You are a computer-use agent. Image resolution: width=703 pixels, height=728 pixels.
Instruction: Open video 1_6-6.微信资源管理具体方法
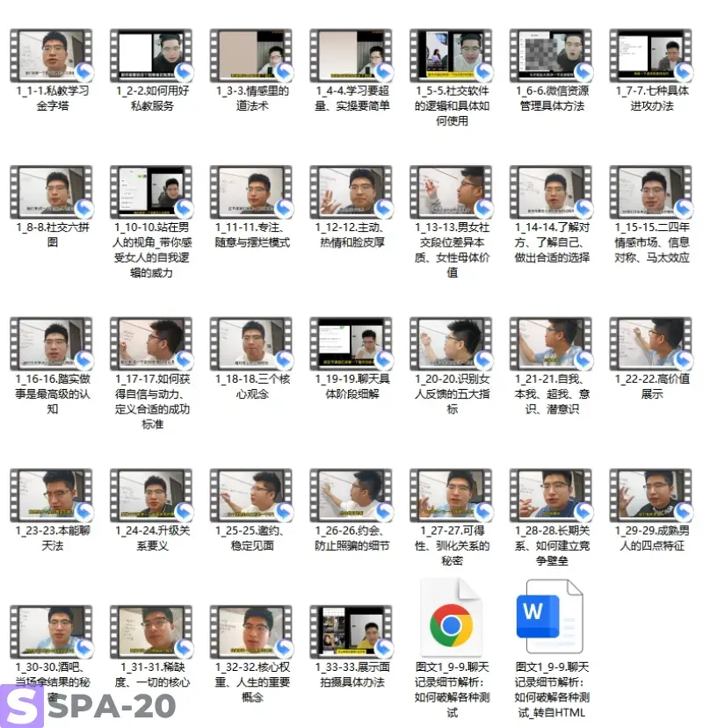[551, 55]
